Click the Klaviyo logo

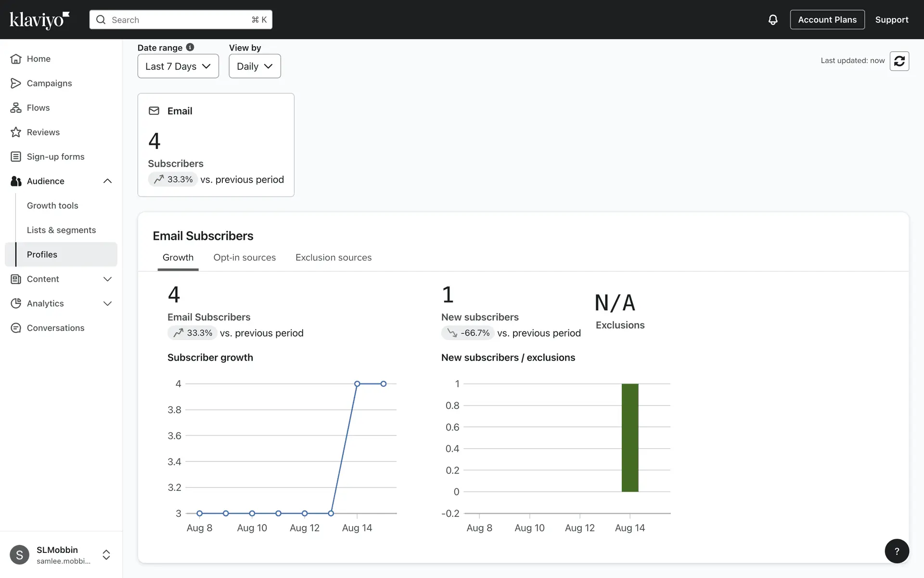pos(39,20)
